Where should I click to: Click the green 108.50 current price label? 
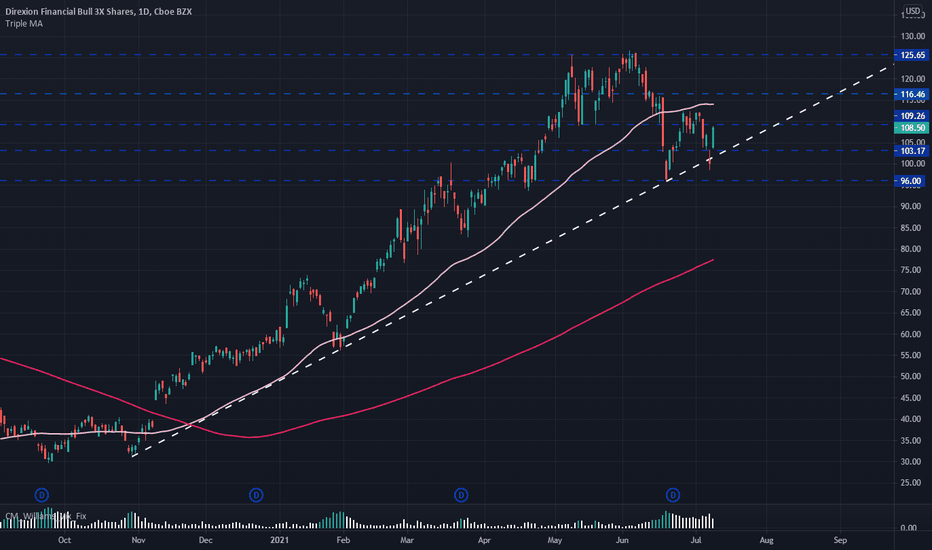click(x=911, y=128)
